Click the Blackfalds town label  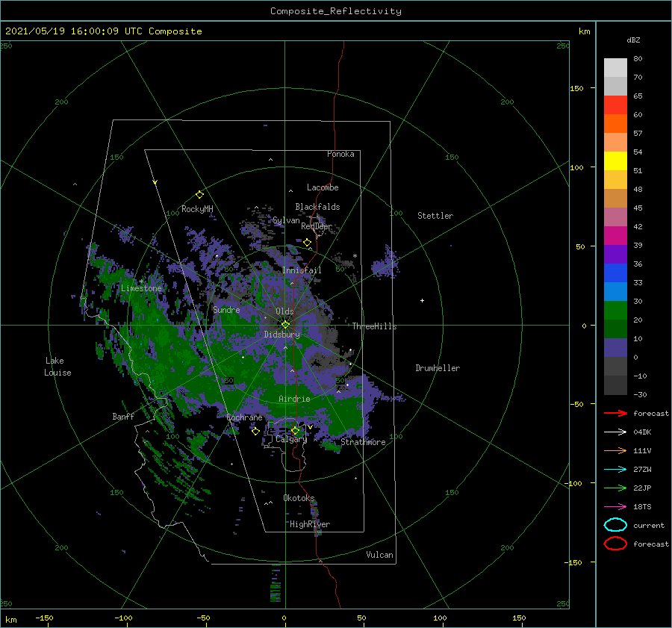pyautogui.click(x=317, y=207)
